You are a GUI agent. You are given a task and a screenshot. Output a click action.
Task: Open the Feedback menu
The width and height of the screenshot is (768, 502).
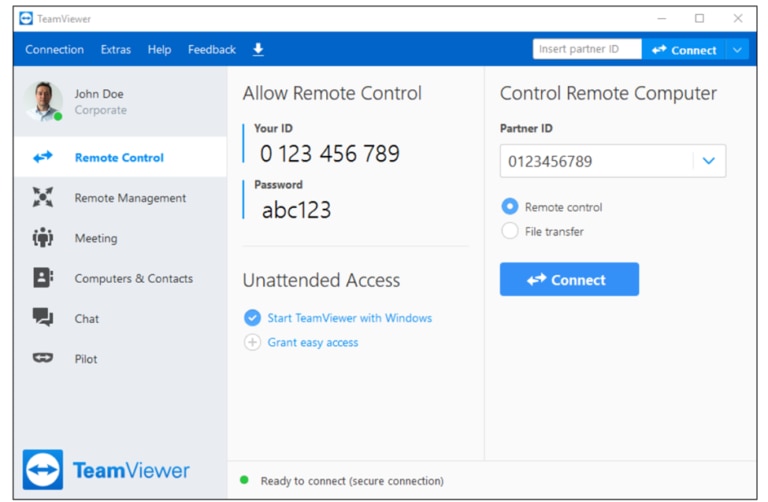[x=212, y=49]
